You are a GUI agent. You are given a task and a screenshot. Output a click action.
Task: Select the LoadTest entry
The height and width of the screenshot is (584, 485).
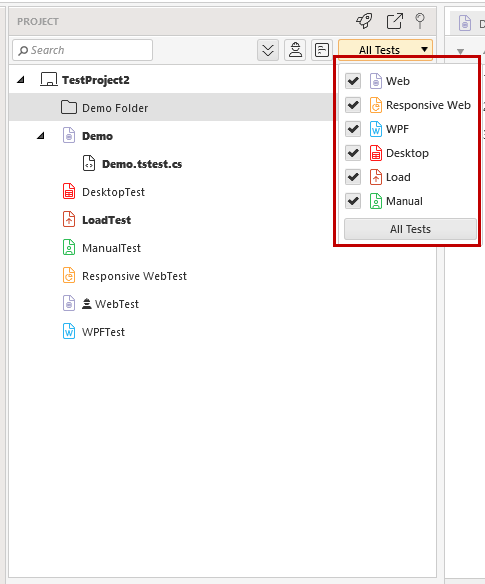107,220
